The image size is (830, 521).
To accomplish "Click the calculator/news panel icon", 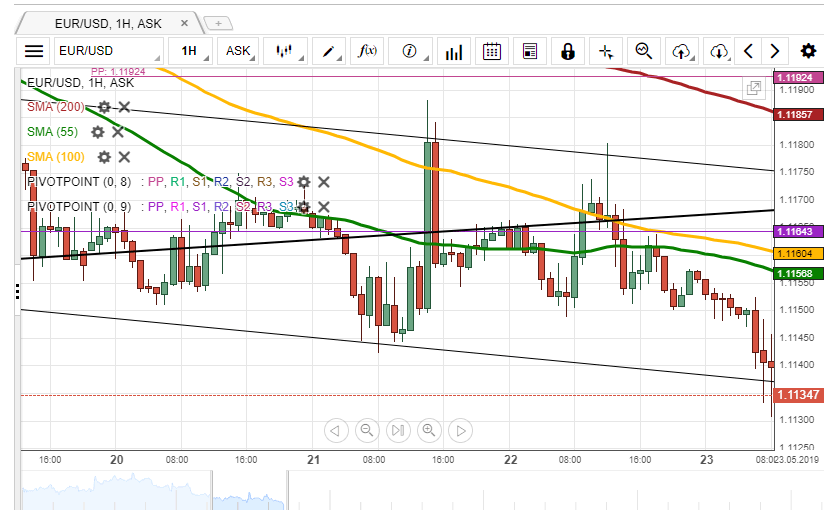I will tap(530, 51).
